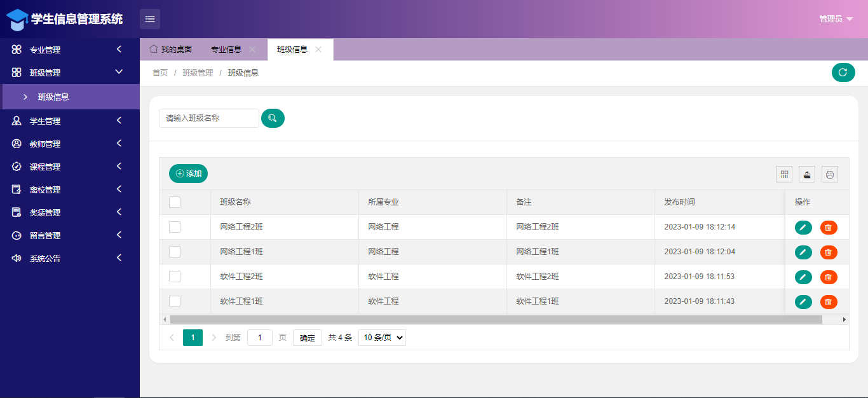Screen dimensions: 868x398
Task: Click the 专业管理 sidebar icon
Action: (17, 50)
